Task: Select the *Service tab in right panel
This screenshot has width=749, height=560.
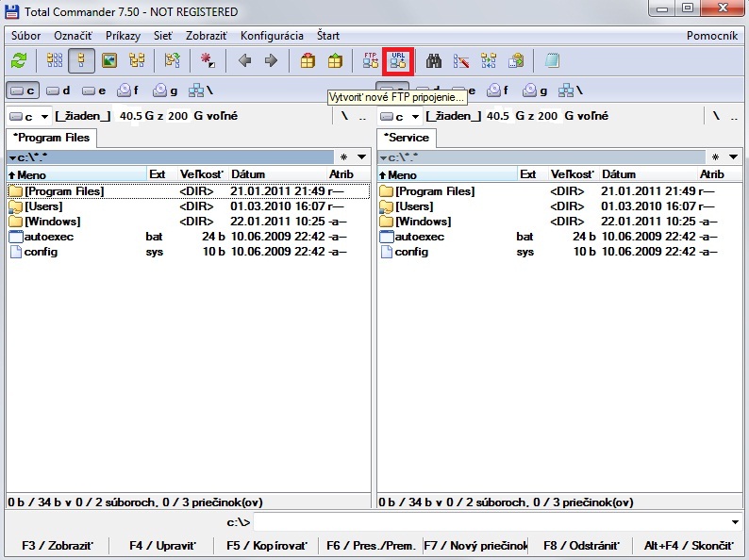Action: 407,138
